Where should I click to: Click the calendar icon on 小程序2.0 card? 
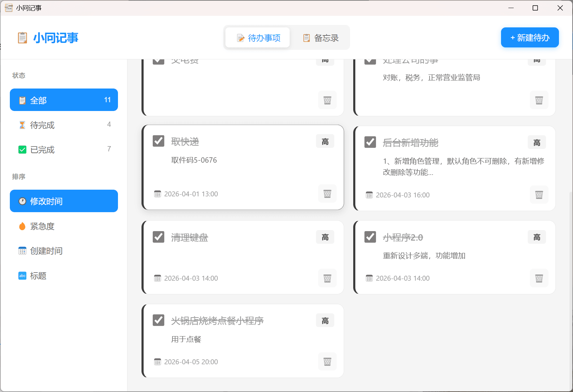pos(369,278)
